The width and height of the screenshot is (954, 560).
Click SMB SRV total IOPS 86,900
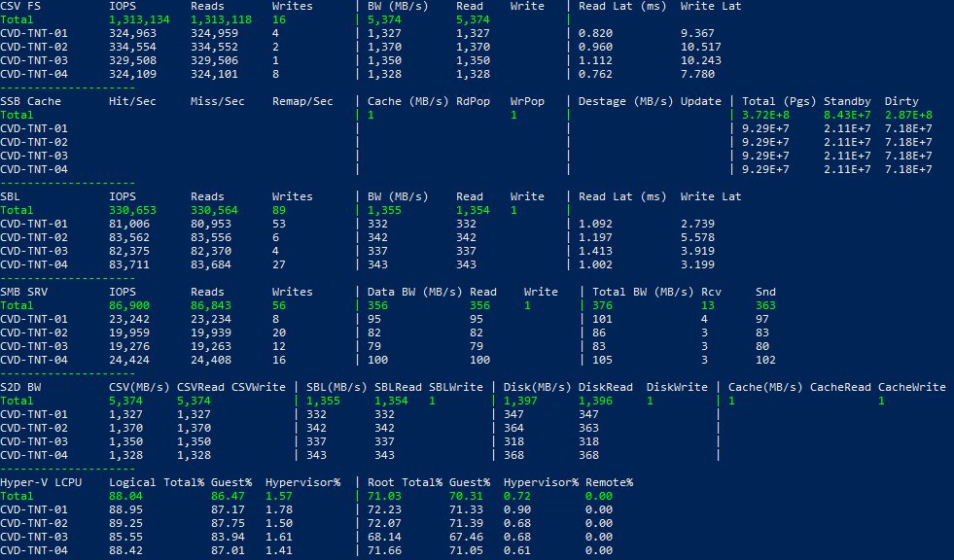tap(129, 306)
